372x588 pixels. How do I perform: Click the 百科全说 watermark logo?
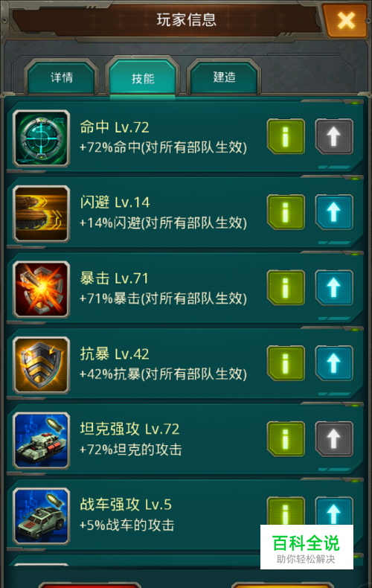[307, 547]
